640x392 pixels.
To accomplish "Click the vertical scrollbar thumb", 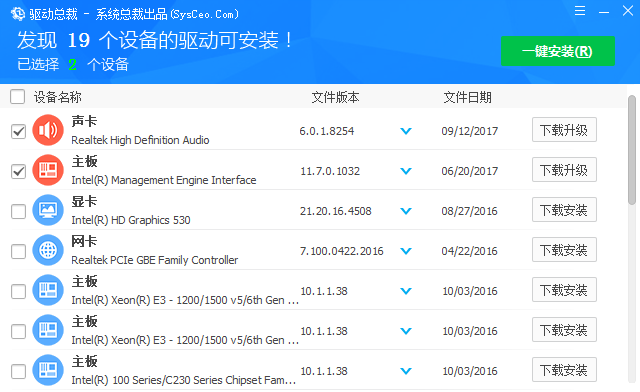I will (x=632, y=150).
